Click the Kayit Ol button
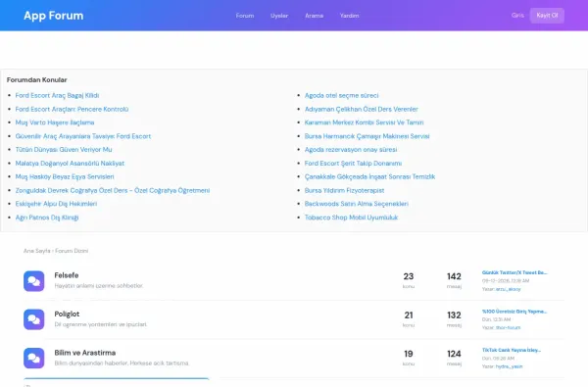Viewport: 588px width, 387px height. point(547,16)
